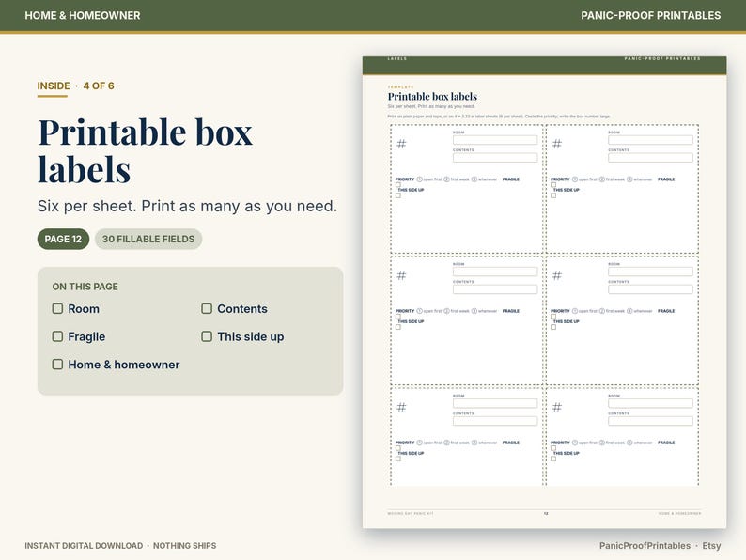Check the This side up item
This screenshot has width=746, height=560.
click(x=207, y=336)
